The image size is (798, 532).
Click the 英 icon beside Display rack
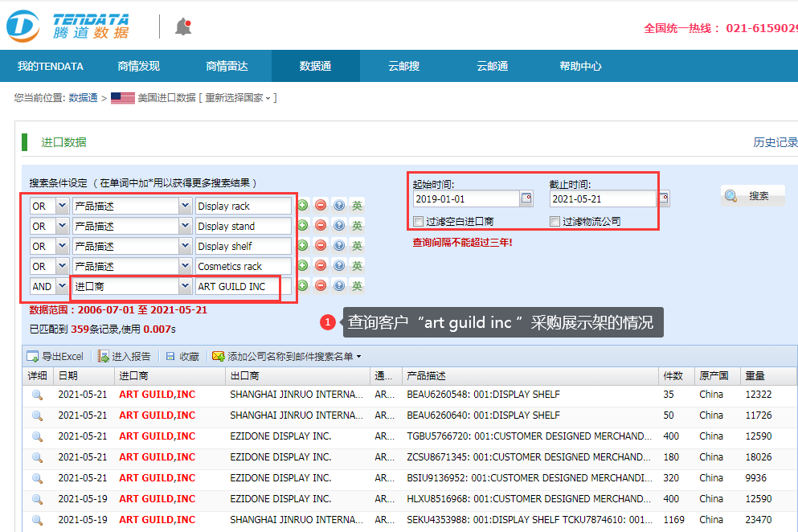click(x=358, y=206)
